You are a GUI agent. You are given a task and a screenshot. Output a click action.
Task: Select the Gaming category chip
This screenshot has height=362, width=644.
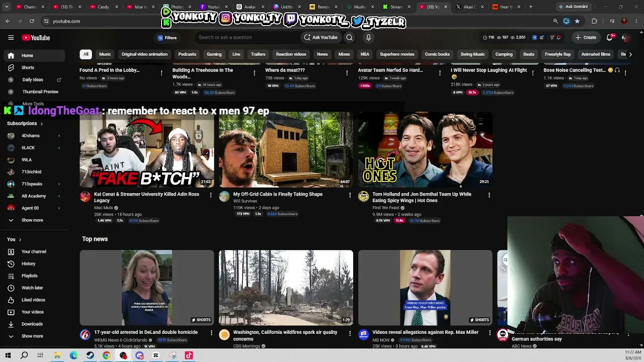(x=214, y=54)
